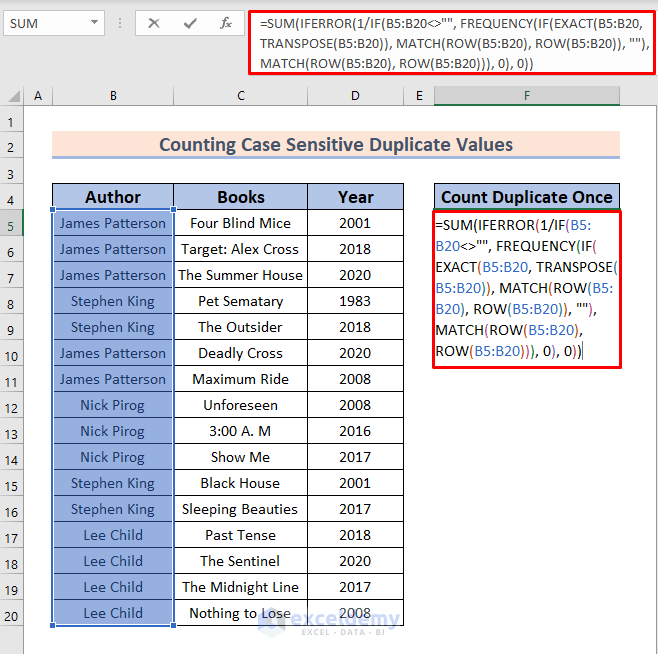Click James Patterson in row 5

coord(113,223)
